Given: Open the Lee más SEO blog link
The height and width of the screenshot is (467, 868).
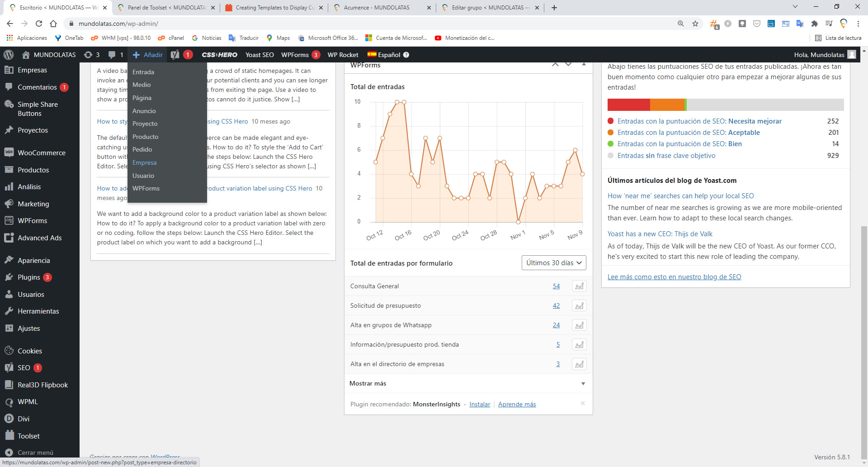Looking at the screenshot, I should (674, 277).
